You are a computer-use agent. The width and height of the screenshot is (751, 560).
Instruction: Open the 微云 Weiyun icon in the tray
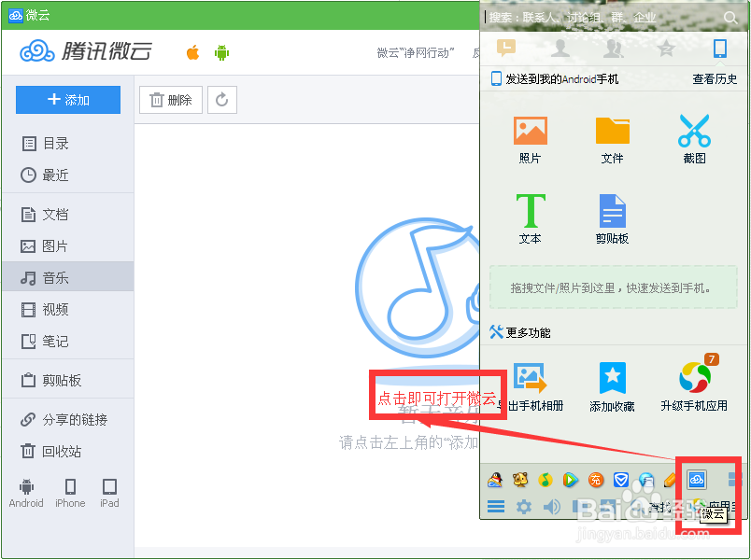[x=697, y=479]
